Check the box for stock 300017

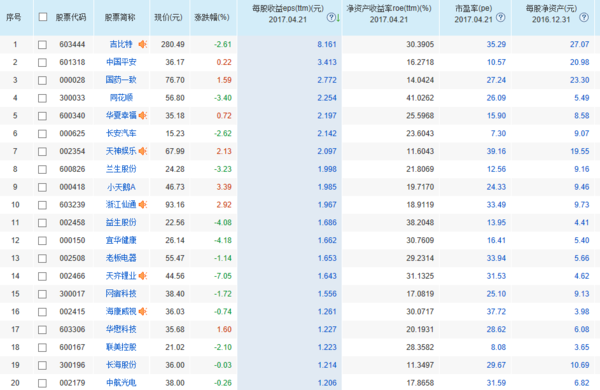point(42,294)
